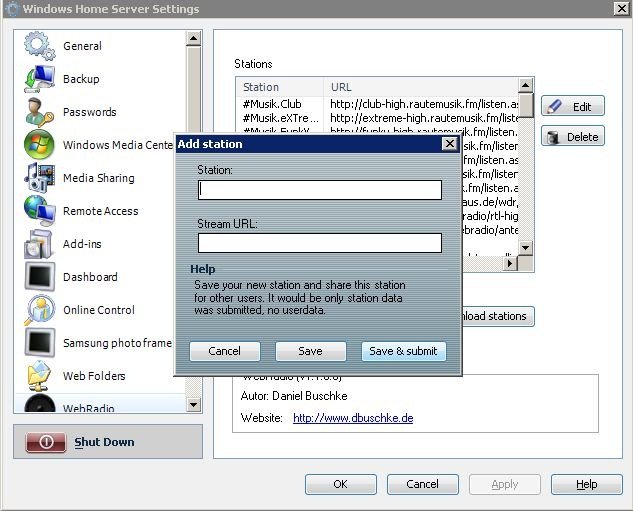Click the Web Folders icon

[39, 376]
